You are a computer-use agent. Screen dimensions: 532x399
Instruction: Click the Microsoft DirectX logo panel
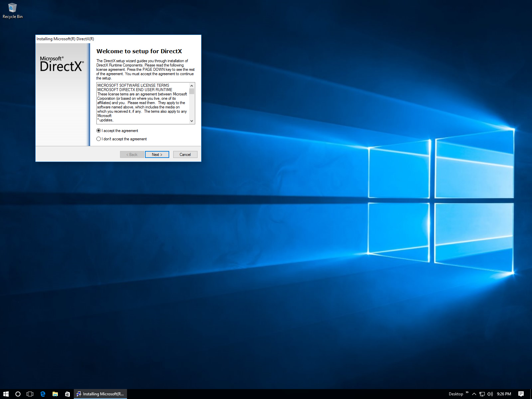(63, 95)
